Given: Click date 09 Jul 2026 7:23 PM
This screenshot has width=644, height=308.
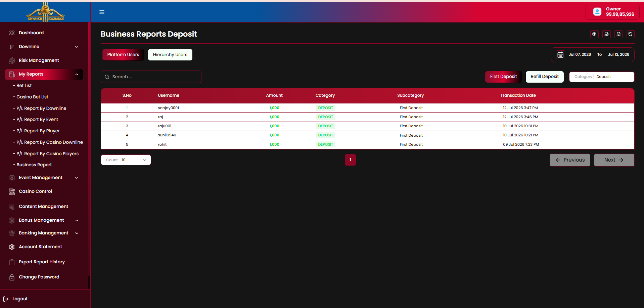Looking at the screenshot, I should click(x=521, y=144).
